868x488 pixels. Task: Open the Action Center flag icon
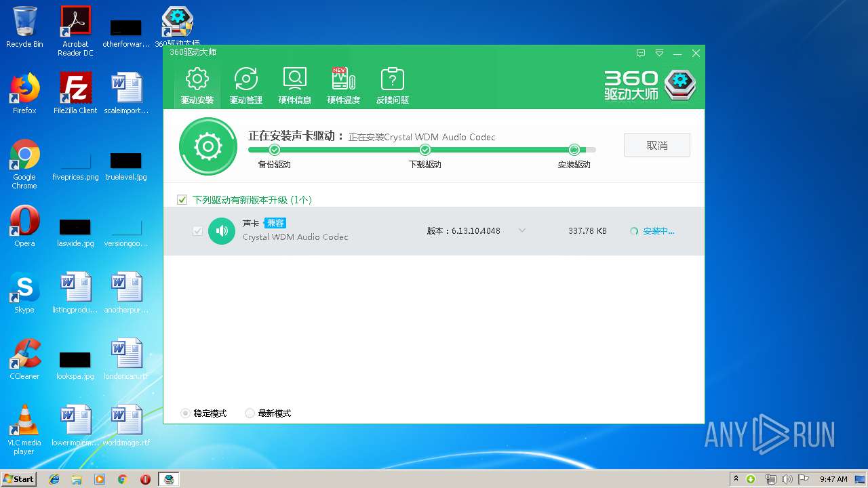(804, 479)
